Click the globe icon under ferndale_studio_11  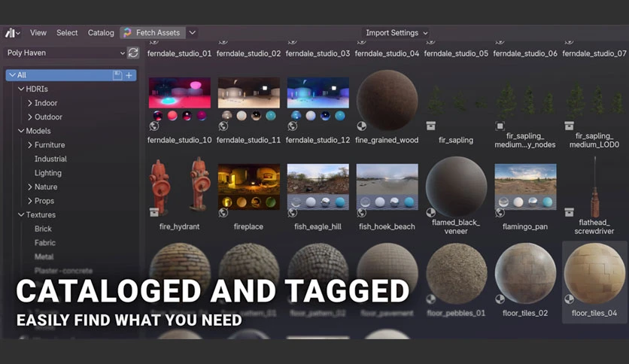pos(223,126)
